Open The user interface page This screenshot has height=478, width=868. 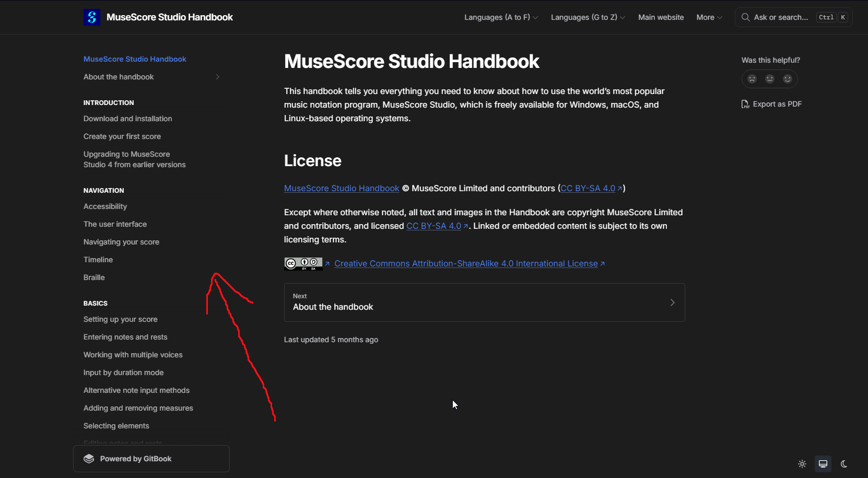point(115,224)
